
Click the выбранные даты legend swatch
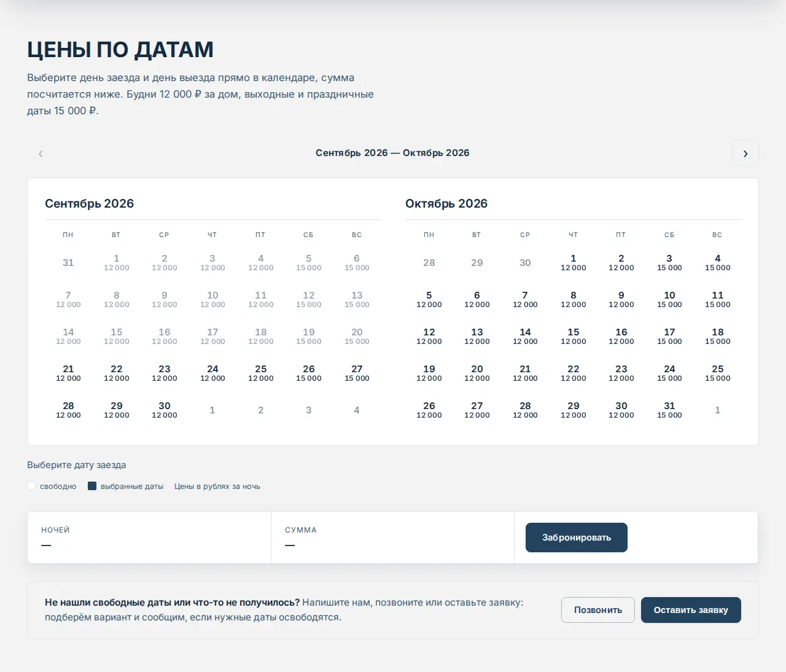coord(92,486)
